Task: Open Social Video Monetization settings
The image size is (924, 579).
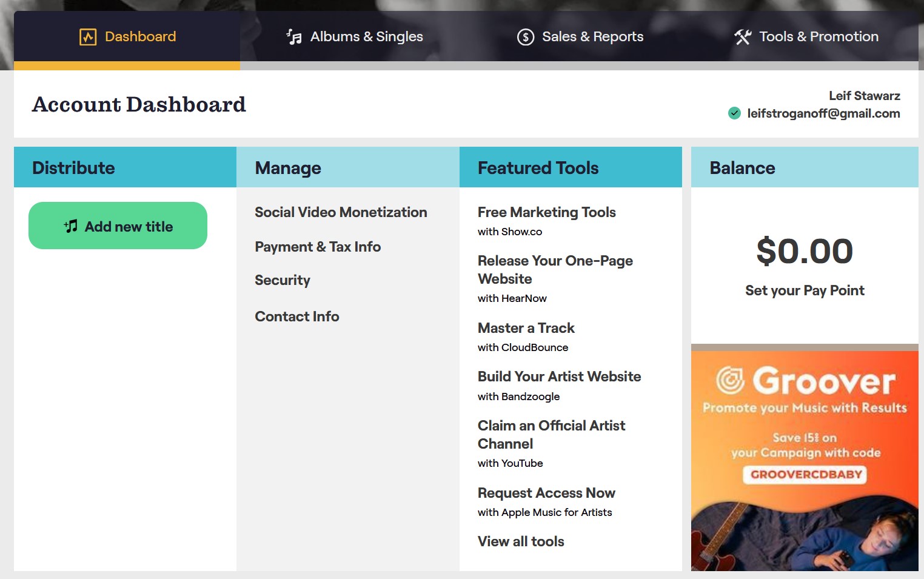Action: coord(341,212)
